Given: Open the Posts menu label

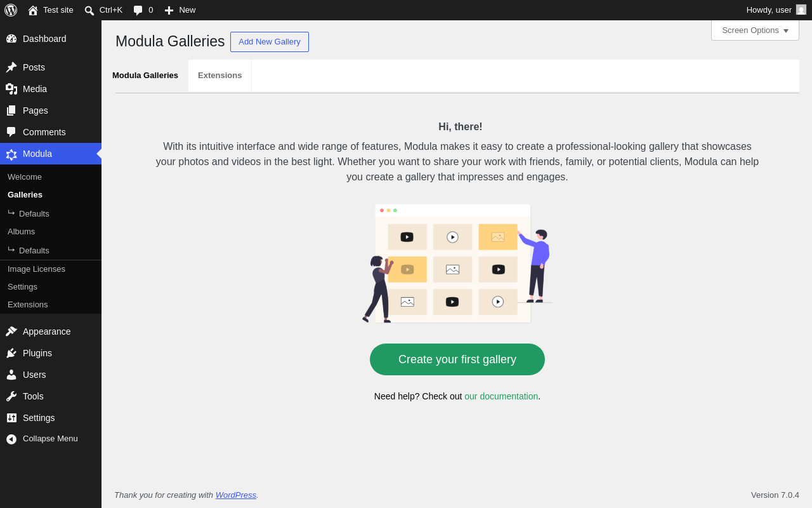Looking at the screenshot, I should pos(34,67).
